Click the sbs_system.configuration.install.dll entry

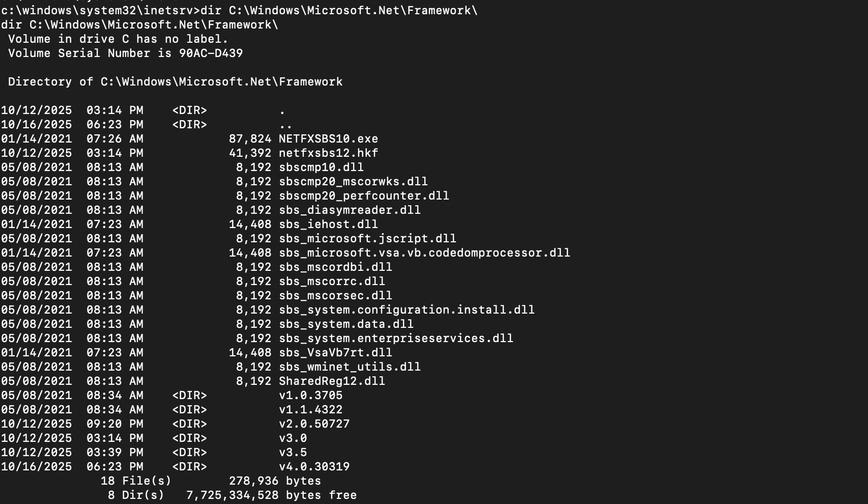click(x=407, y=310)
